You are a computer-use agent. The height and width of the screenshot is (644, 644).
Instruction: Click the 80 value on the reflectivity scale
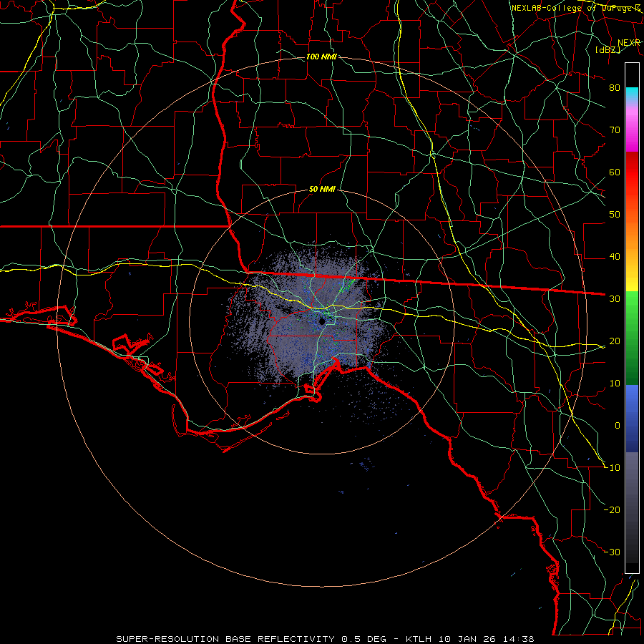615,88
